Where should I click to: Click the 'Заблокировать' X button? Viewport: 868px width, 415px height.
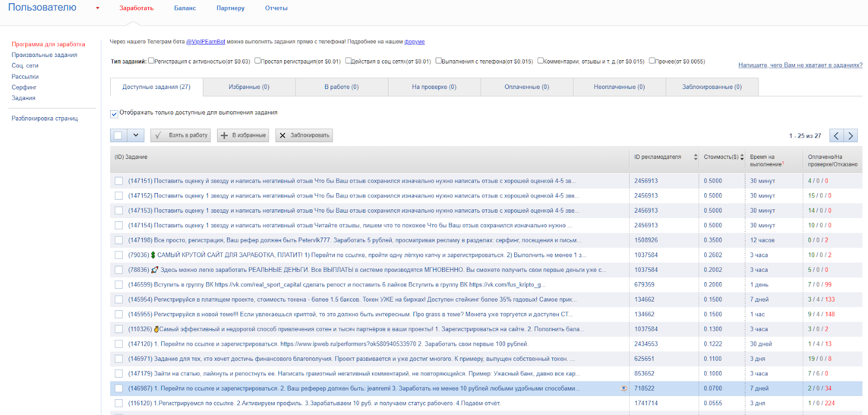[x=304, y=135]
